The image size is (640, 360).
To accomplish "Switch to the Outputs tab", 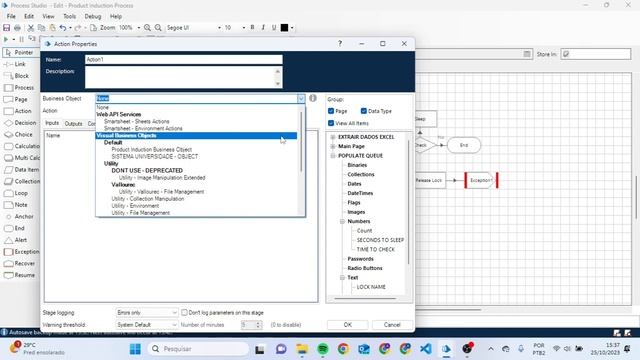I will (73, 123).
